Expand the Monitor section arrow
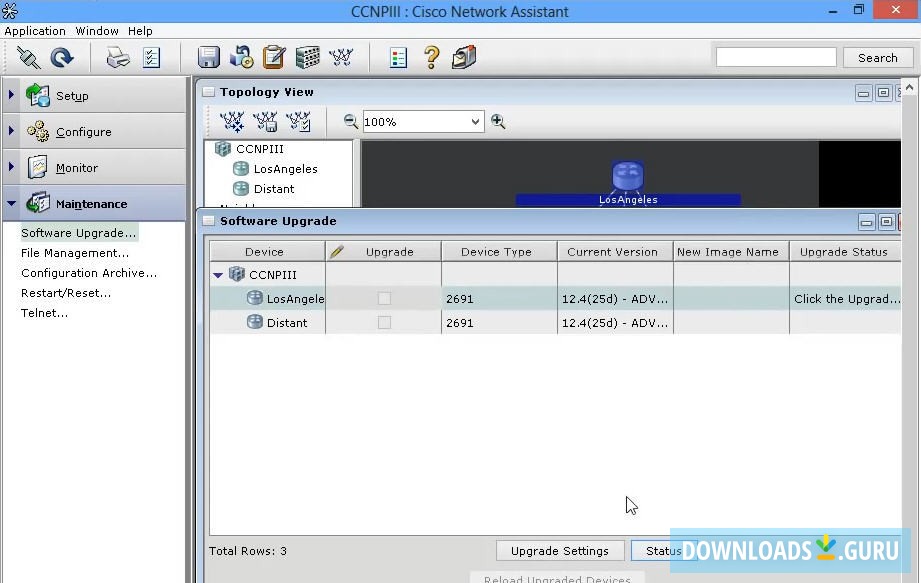The width and height of the screenshot is (921, 583). (x=11, y=167)
